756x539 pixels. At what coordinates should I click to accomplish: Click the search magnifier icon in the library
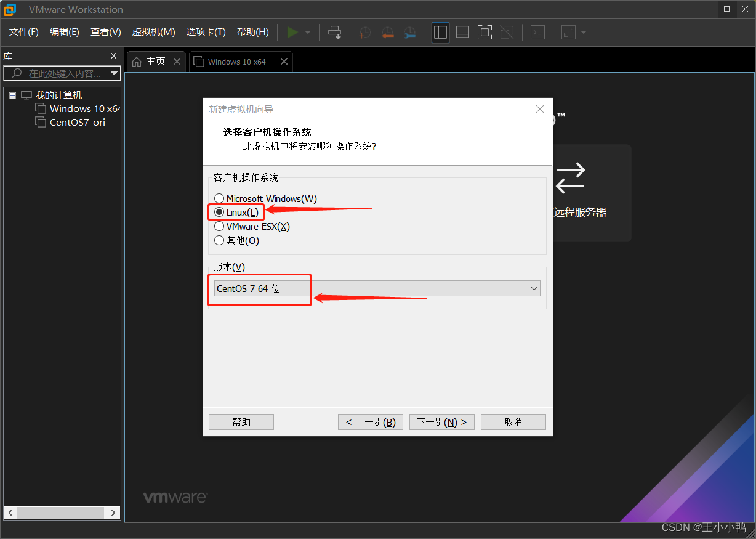(17, 73)
